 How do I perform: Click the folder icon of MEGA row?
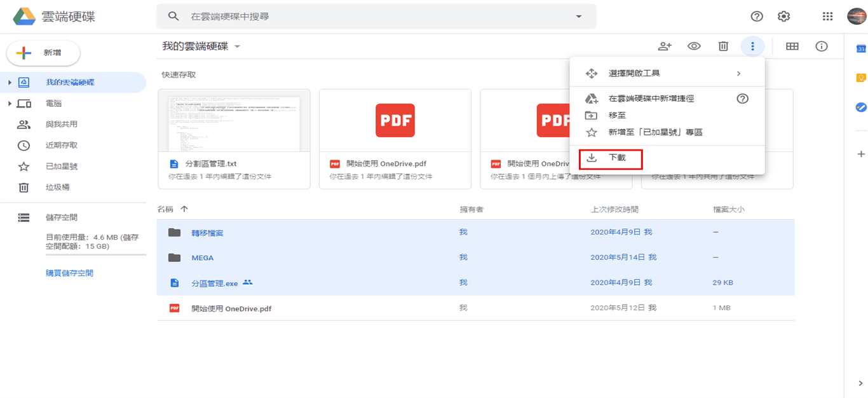(x=174, y=257)
